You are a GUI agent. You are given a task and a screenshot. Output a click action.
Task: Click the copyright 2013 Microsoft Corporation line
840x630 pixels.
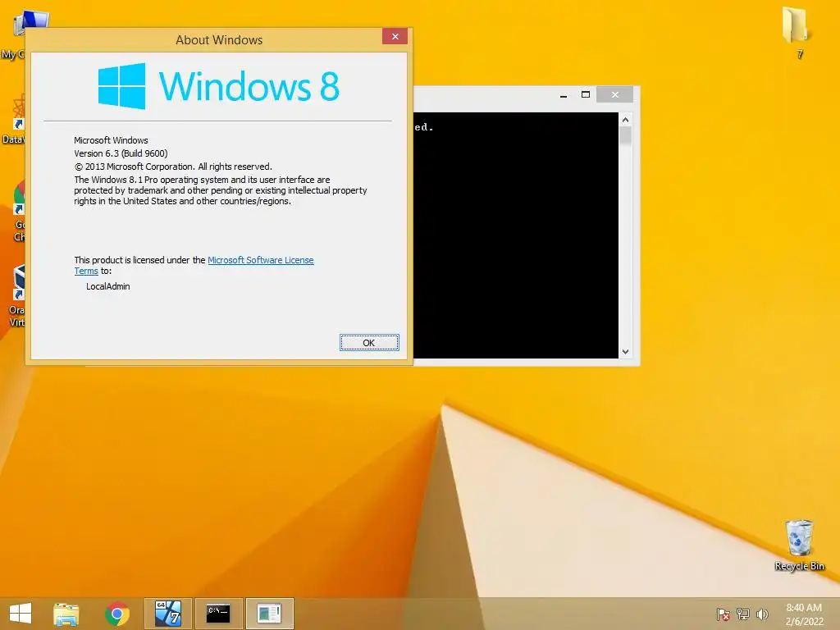point(173,167)
